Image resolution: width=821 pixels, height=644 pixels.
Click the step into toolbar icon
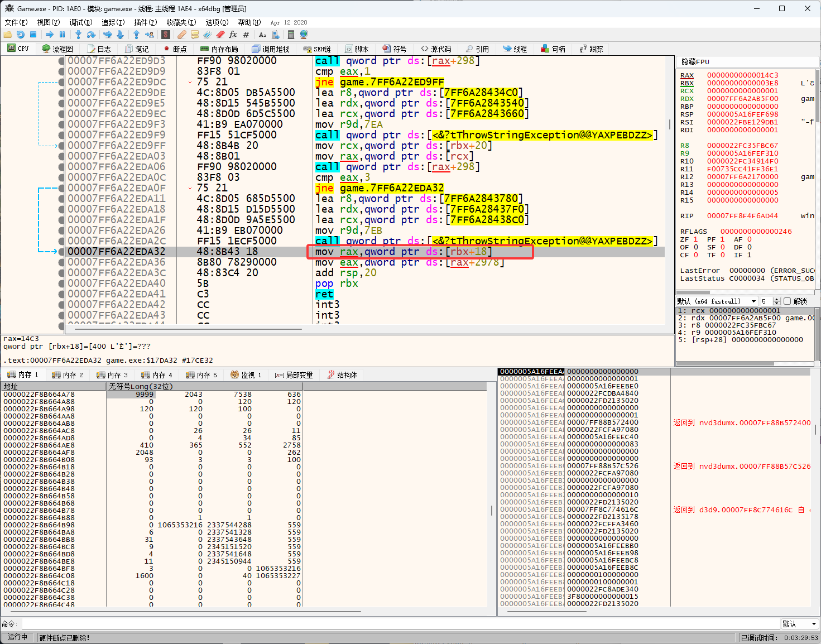[x=78, y=35]
